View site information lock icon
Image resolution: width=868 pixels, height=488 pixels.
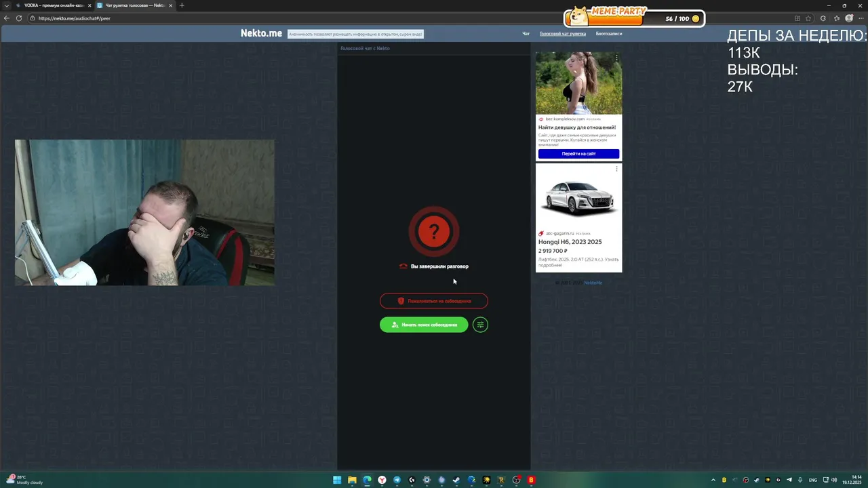click(33, 18)
